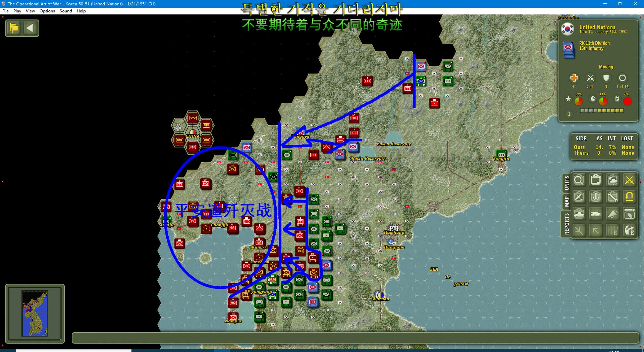Click the 39% proficiency pie indicator
The image size is (644, 352).
click(579, 101)
